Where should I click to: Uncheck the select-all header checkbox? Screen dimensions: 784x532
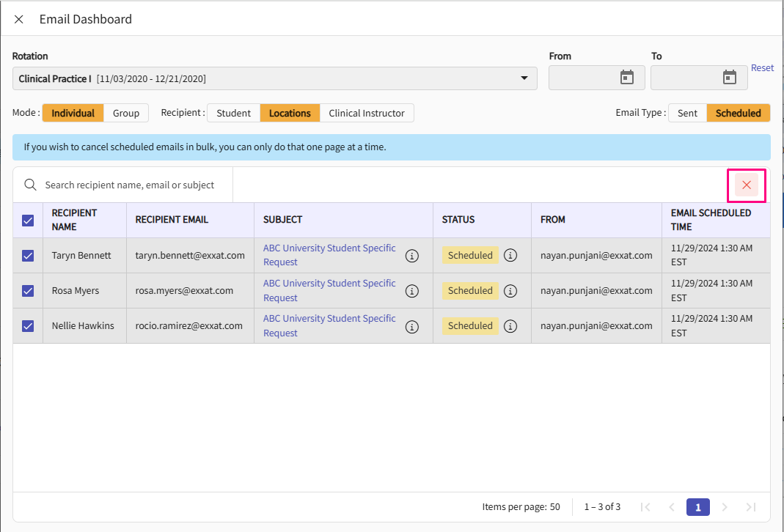pos(28,220)
